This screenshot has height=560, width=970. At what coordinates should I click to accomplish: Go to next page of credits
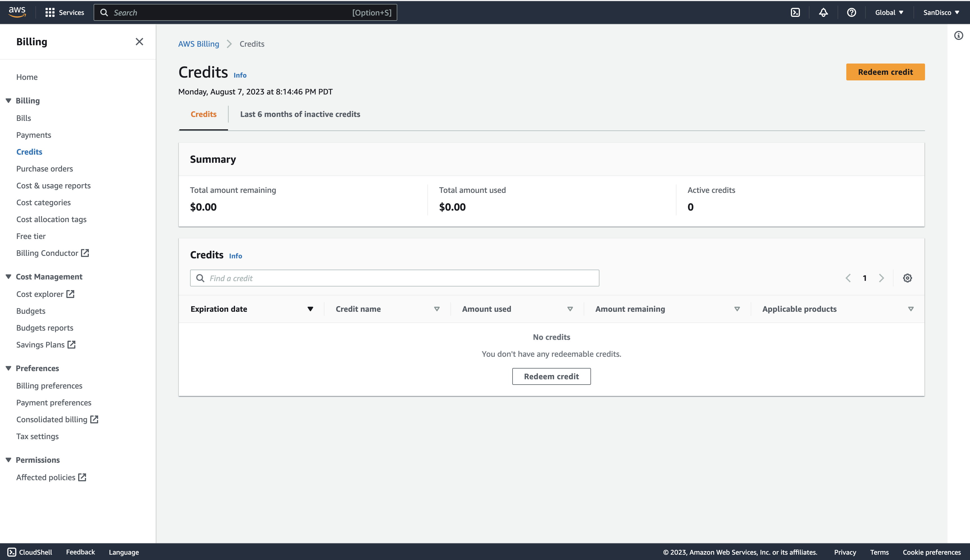(x=881, y=278)
